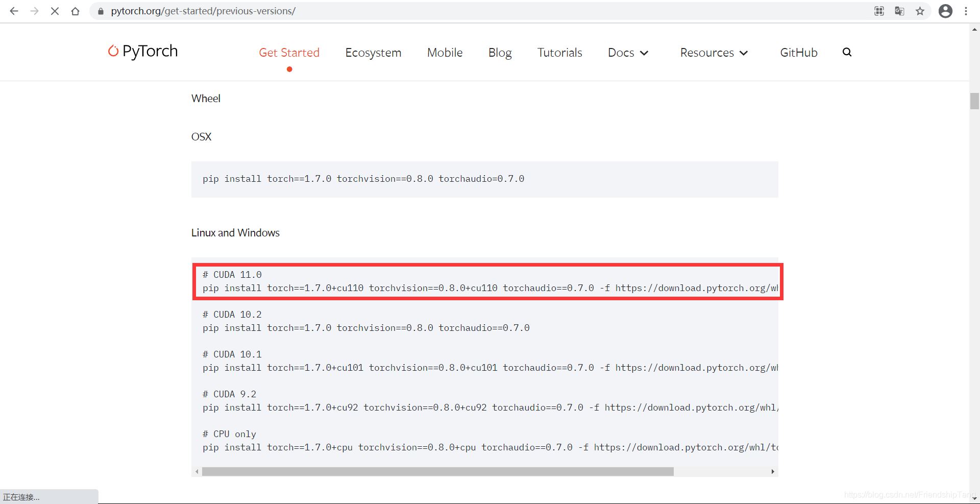
Task: Open Chrome three-dot menu
Action: point(966,11)
